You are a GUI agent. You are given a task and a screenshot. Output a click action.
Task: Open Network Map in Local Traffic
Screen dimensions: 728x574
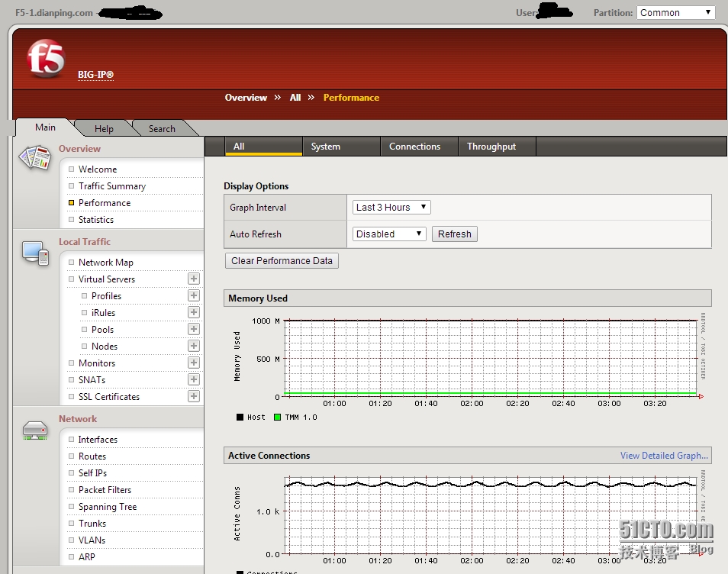(x=106, y=262)
